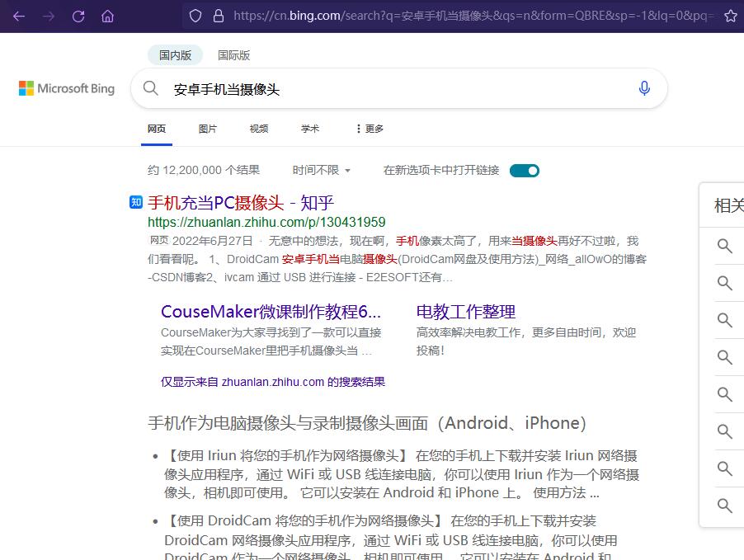Open the 电教工作整理 sublink
The height and width of the screenshot is (560, 744).
(465, 312)
